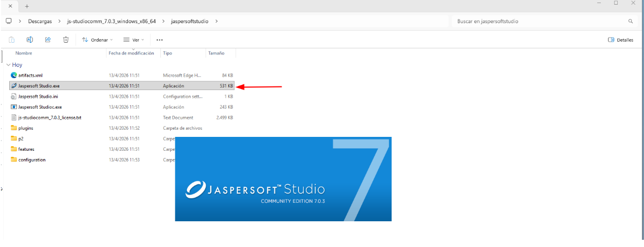Click the Share icon in the toolbar
Image resolution: width=644 pixels, height=247 pixels.
point(48,40)
